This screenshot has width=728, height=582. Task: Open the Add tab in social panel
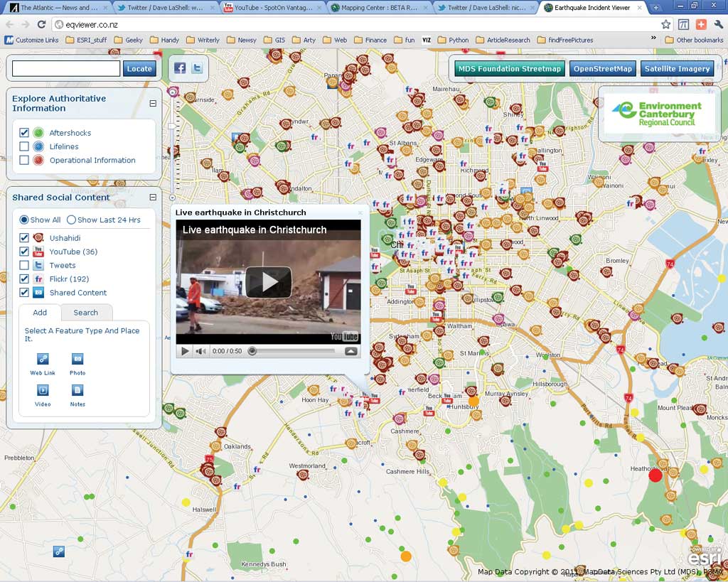[40, 313]
